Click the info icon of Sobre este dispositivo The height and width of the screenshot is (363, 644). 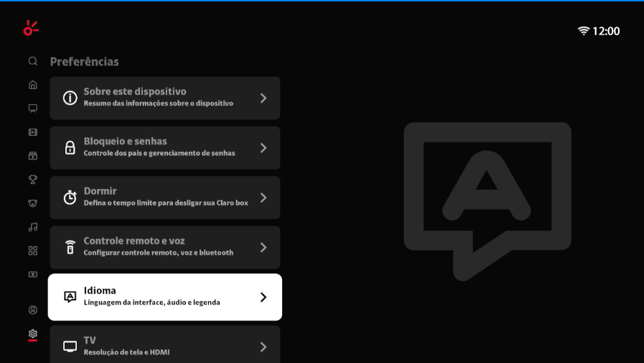pos(70,98)
